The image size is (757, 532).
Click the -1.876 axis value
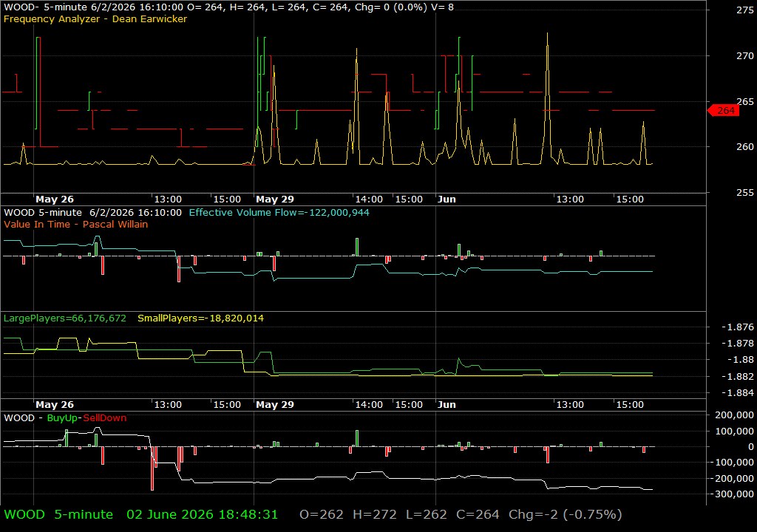pos(737,327)
